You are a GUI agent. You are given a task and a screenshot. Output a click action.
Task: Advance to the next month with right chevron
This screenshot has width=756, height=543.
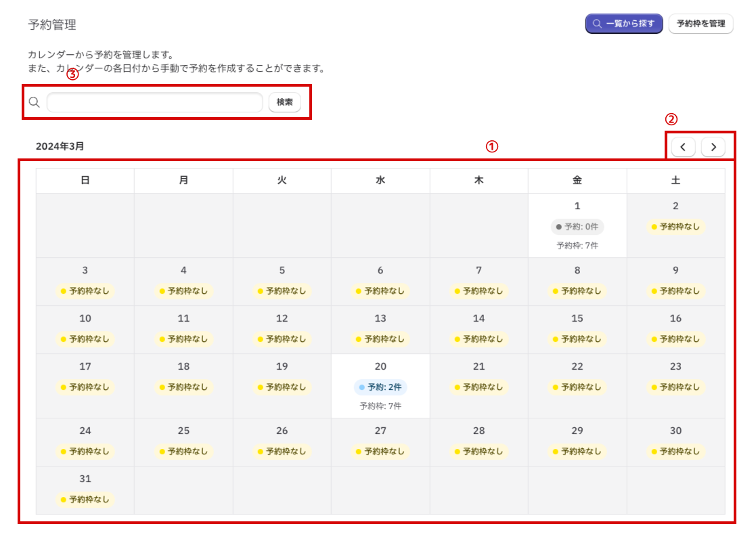(x=713, y=147)
